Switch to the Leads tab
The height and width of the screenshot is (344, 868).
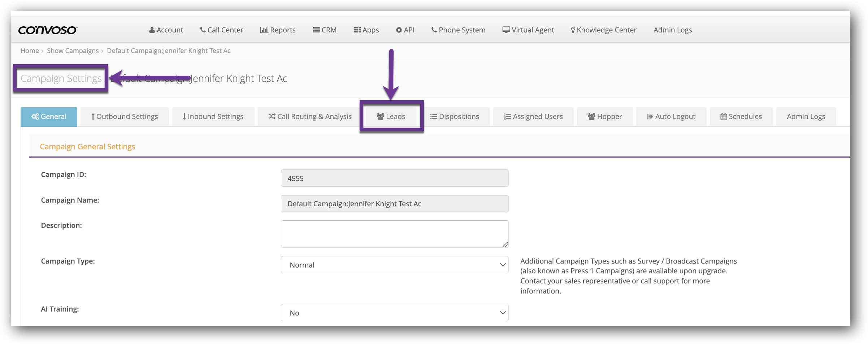tap(391, 116)
